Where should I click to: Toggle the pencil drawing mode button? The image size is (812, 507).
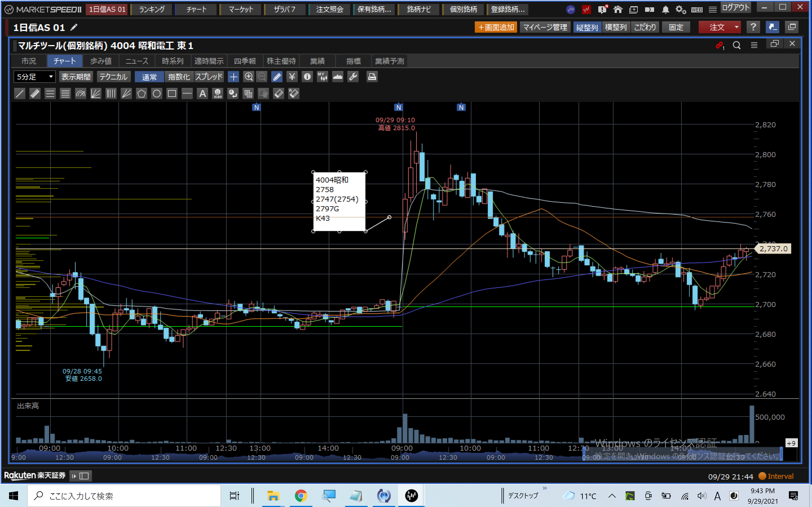(x=277, y=77)
